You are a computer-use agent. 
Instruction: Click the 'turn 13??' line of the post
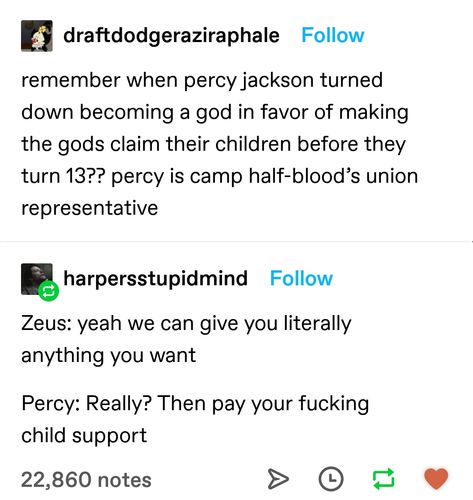pyautogui.click(x=220, y=177)
